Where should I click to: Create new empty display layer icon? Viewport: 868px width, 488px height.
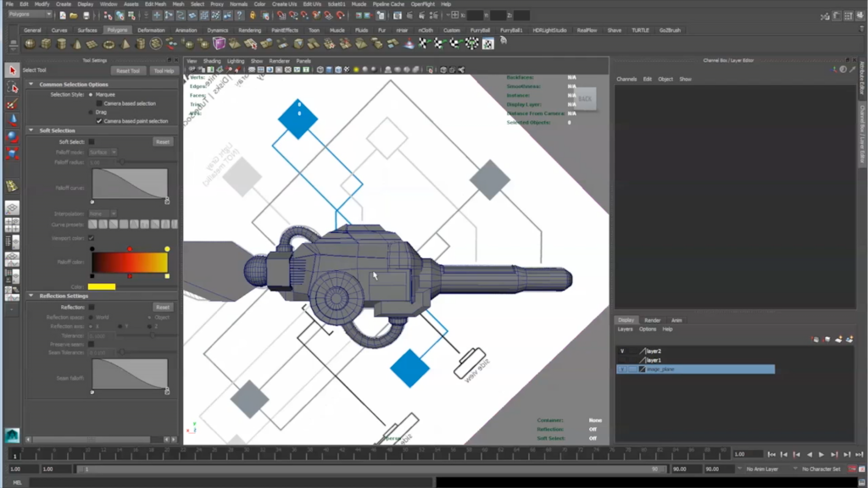click(x=838, y=339)
